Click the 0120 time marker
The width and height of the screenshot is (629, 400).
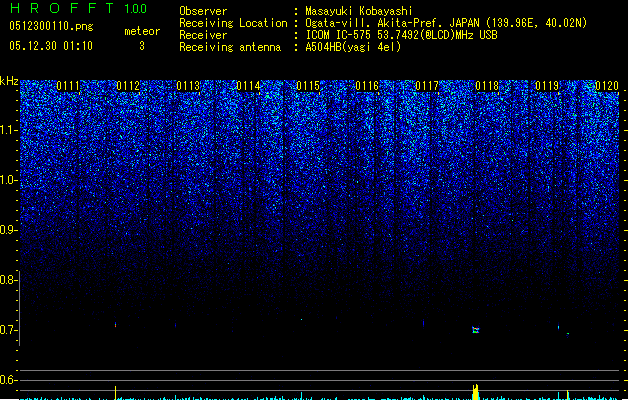(x=607, y=86)
